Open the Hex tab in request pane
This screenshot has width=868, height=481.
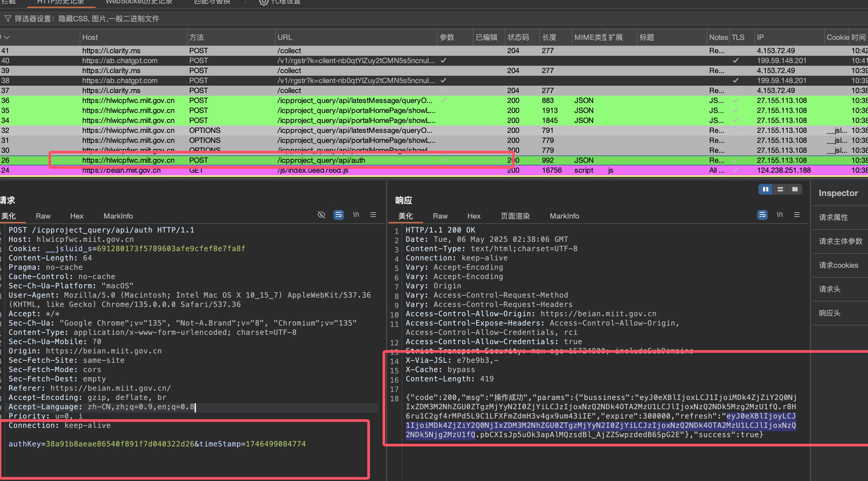(76, 216)
